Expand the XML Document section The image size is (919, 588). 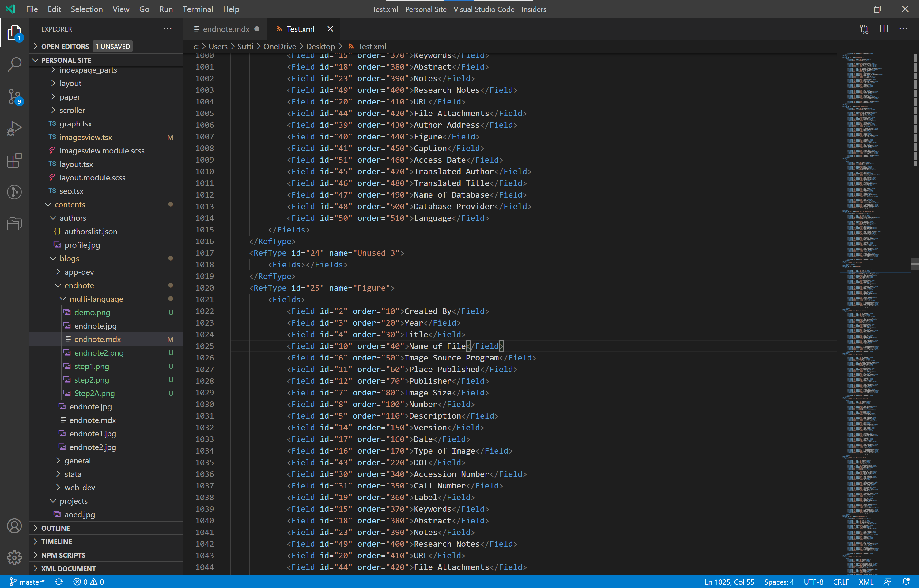tap(106, 568)
